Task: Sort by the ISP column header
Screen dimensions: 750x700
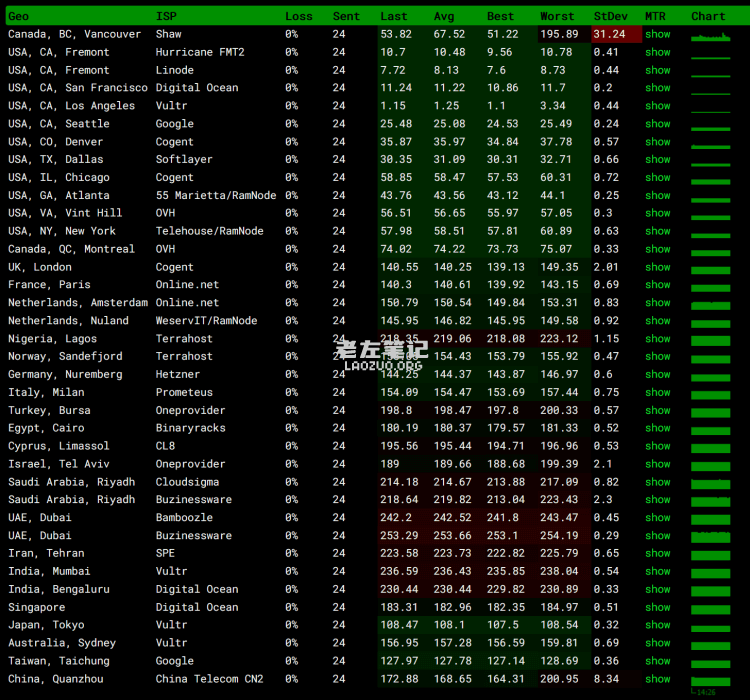Action: pos(166,16)
